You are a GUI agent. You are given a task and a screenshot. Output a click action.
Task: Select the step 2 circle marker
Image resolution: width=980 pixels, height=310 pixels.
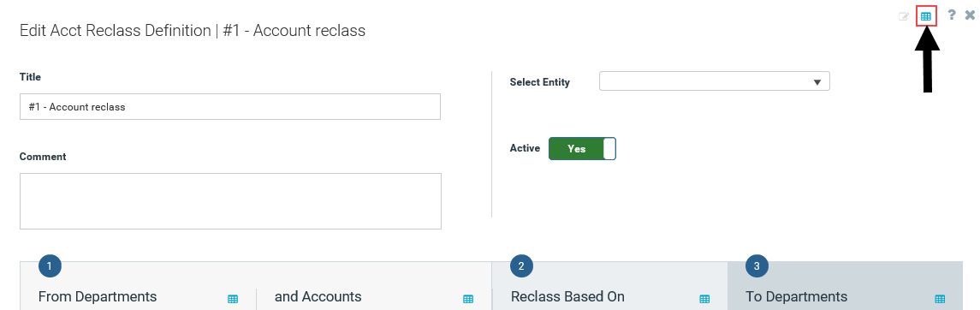(521, 265)
